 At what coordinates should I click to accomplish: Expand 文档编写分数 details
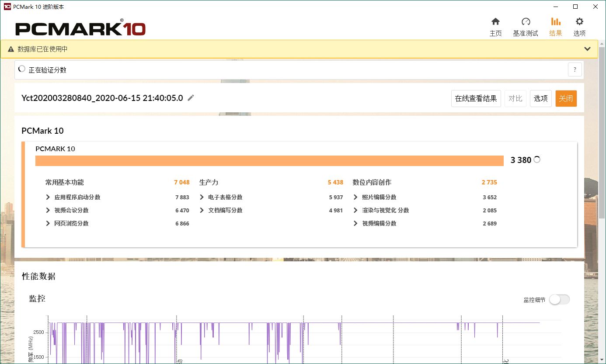point(202,210)
